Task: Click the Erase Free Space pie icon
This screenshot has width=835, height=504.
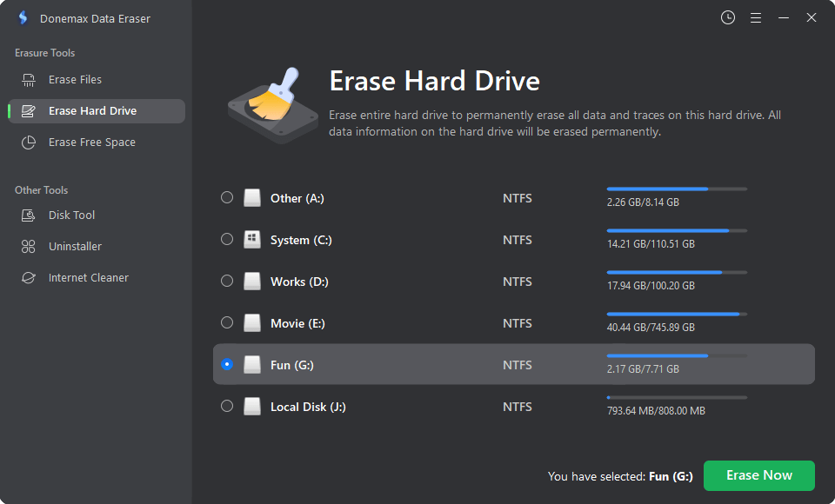Action: [x=28, y=143]
